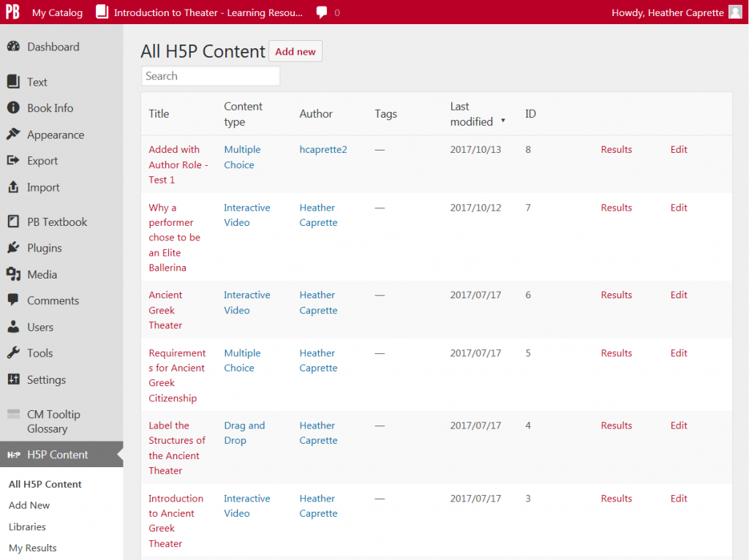Sort by the Author column header
This screenshot has width=749, height=560.
coord(316,113)
